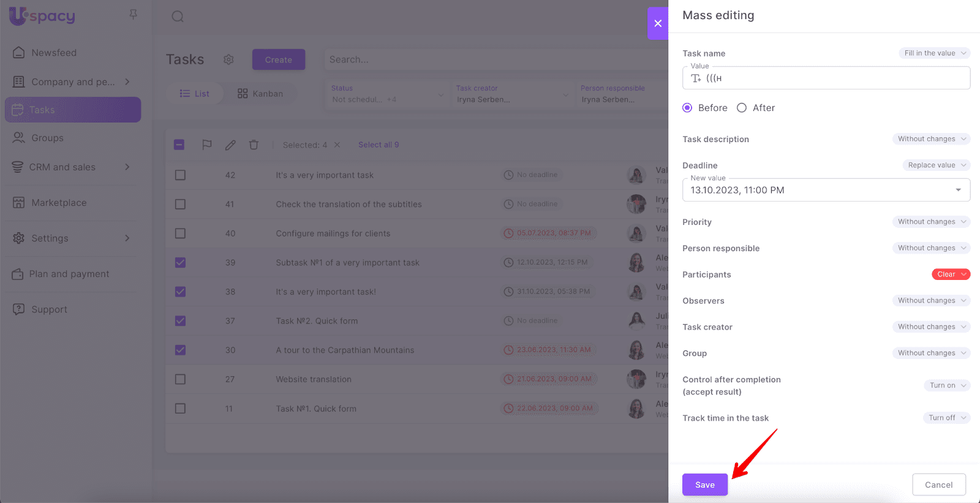Save the mass editing changes
980x503 pixels.
tap(705, 485)
